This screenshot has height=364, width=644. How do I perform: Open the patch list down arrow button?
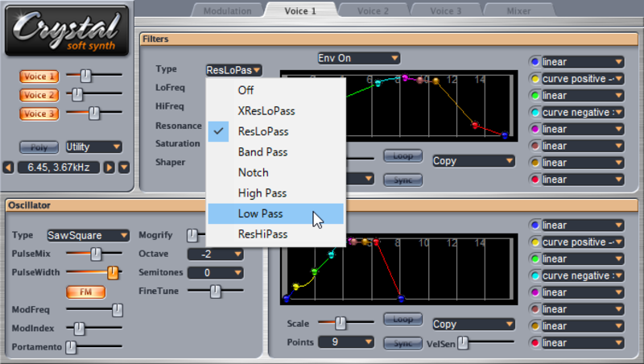(124, 168)
